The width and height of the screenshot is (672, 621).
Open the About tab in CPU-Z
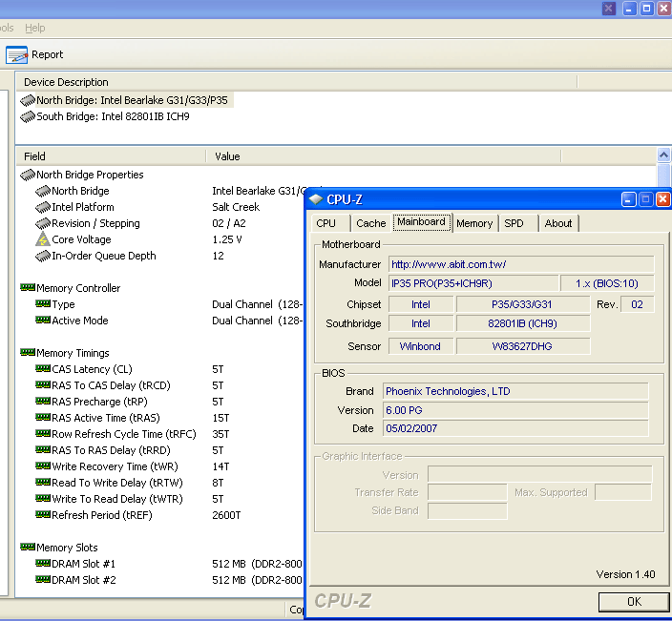pos(558,223)
